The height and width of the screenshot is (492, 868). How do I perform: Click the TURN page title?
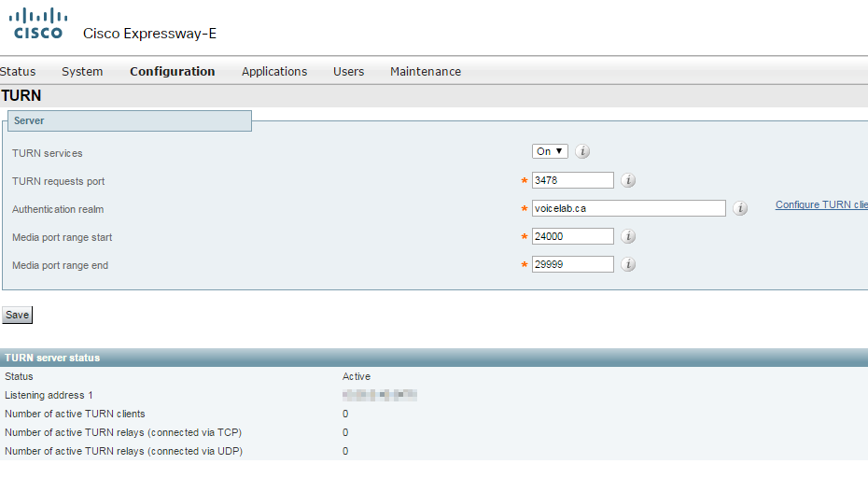tap(21, 96)
